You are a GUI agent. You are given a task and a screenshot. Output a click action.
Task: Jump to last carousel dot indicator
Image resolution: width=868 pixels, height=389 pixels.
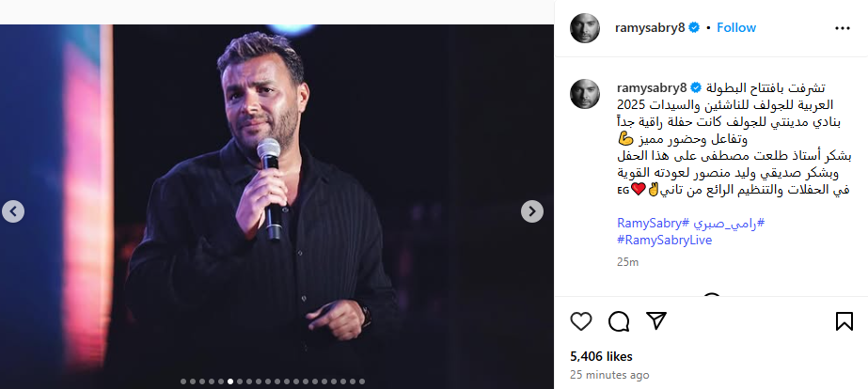click(361, 381)
